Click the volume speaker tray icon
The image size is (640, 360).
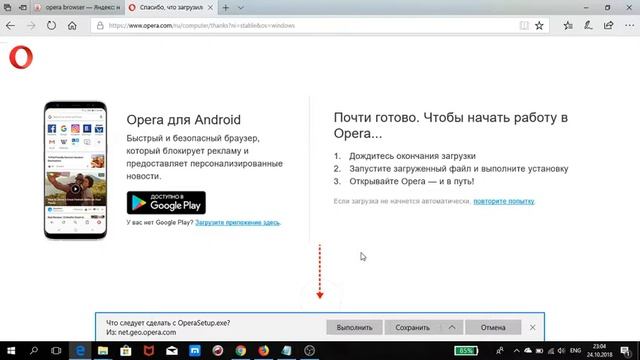coord(562,351)
